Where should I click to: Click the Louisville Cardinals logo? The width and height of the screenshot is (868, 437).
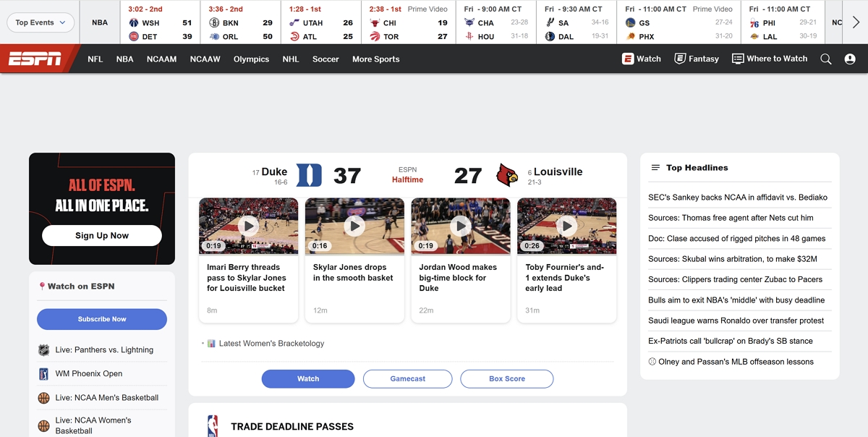click(506, 175)
